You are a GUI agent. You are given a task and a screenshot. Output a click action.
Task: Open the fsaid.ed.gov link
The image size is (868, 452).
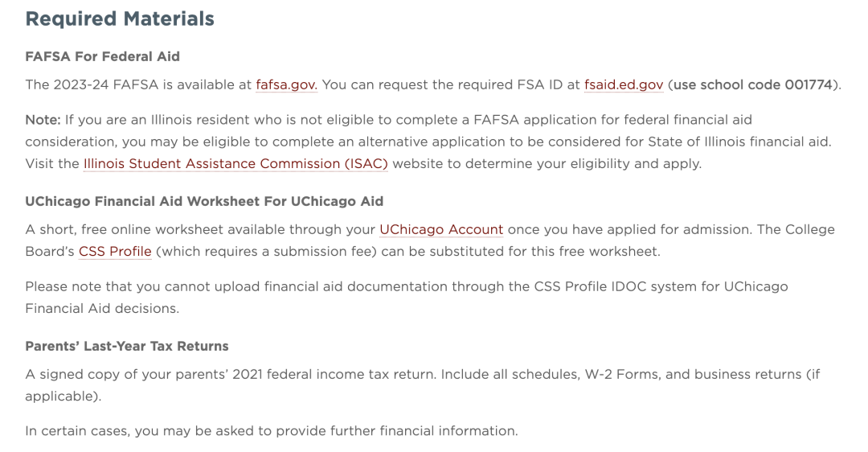pos(624,84)
